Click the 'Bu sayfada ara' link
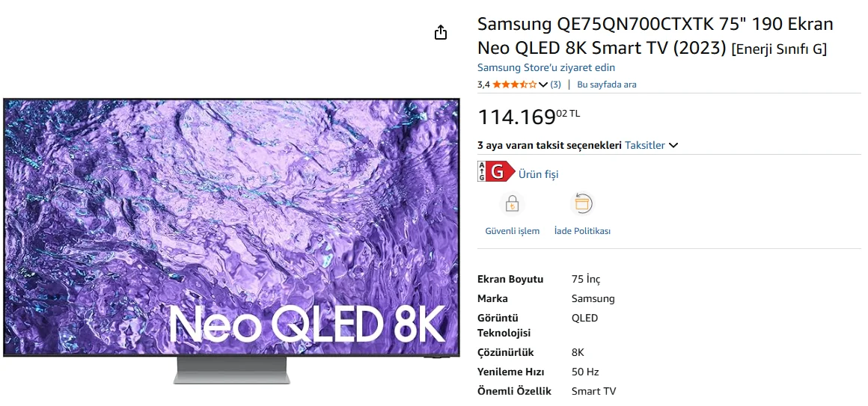Viewport: 868px width, 406px height. click(606, 84)
